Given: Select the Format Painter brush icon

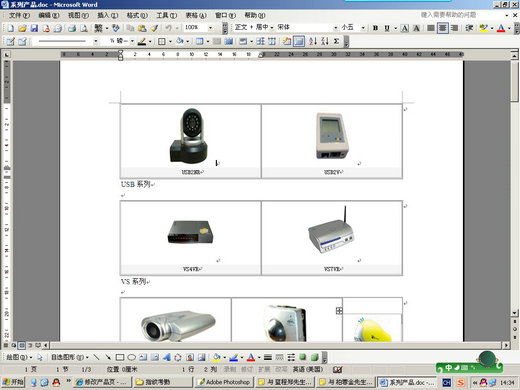Looking at the screenshot, I should point(154,28).
